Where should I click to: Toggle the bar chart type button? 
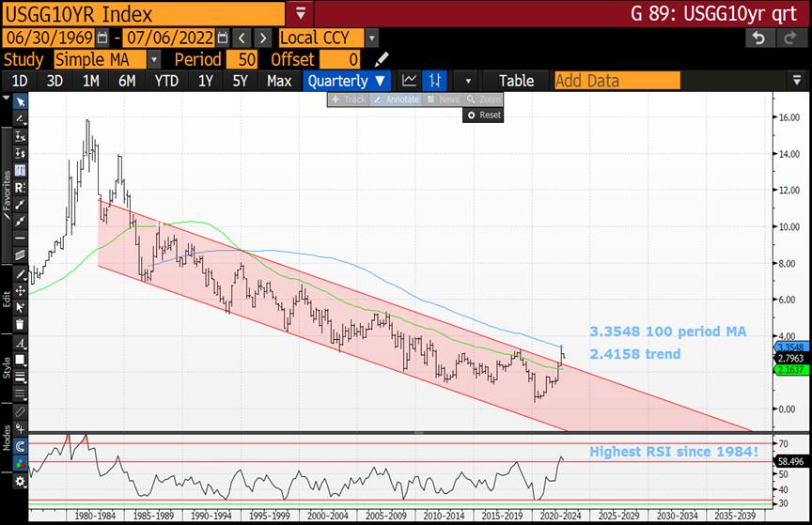point(435,81)
